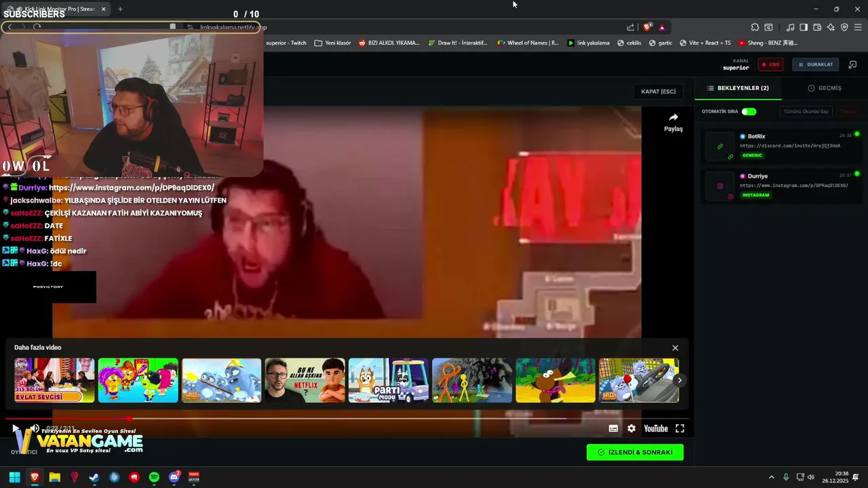Open the Brave Shields lion icon

coord(647,27)
